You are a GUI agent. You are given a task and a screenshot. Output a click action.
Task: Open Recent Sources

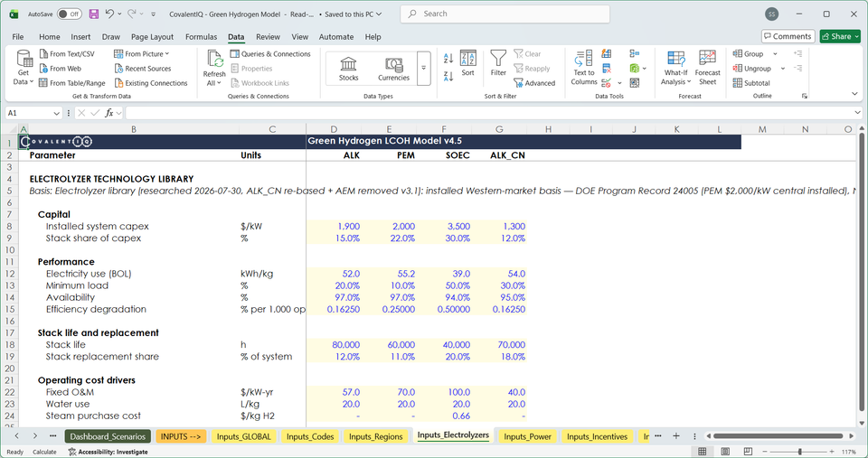click(143, 69)
